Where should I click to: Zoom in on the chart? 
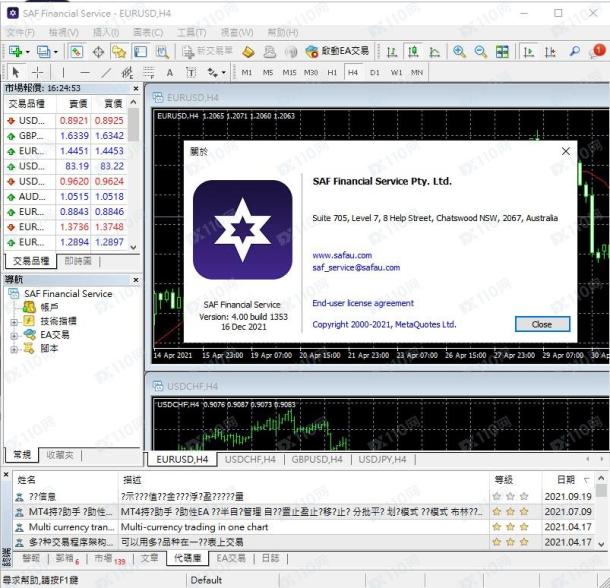tap(459, 52)
